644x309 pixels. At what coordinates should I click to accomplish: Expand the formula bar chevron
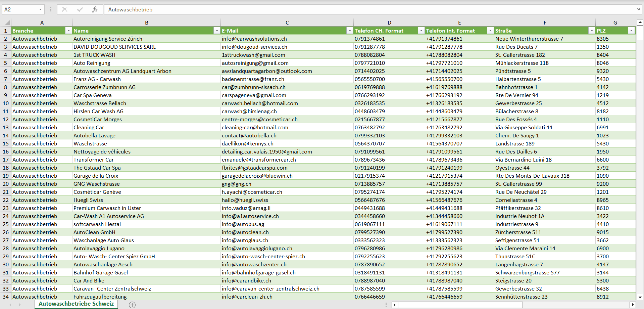click(x=638, y=9)
